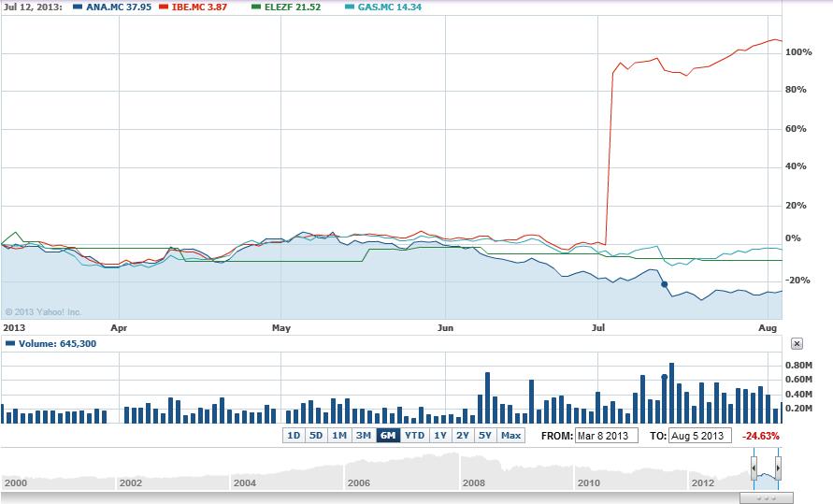Click the Jul 12, 2013 date label
The height and width of the screenshot is (504, 833).
33,7
